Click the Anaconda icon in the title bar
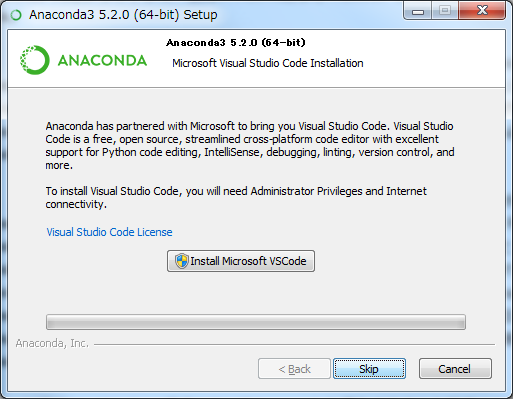Screen dimensions: 513x399 click(x=16, y=15)
